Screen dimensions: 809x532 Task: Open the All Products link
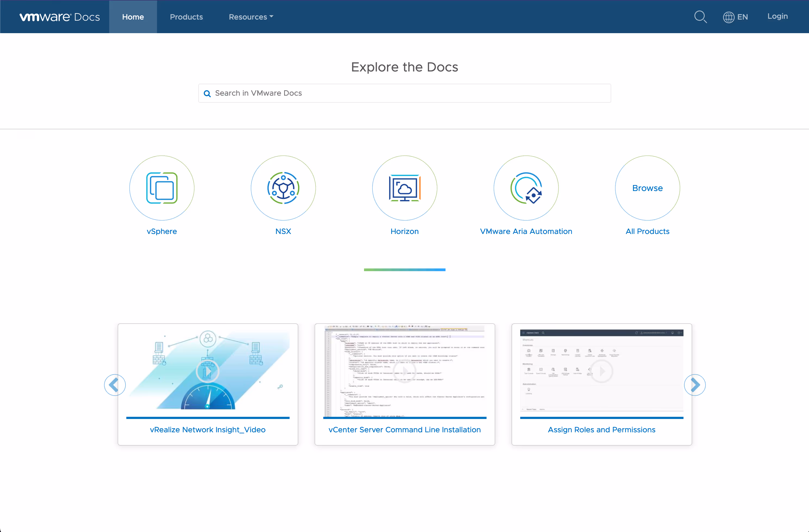pos(647,231)
